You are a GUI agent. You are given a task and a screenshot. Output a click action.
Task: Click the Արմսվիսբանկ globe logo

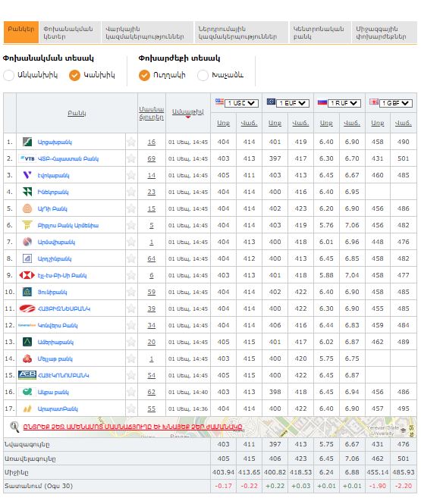point(27,242)
